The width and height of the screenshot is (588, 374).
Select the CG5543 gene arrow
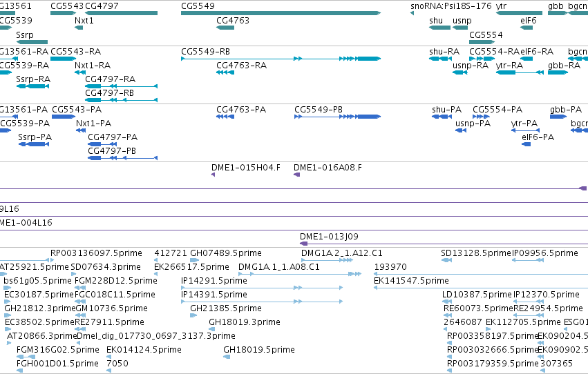pyautogui.click(x=63, y=13)
